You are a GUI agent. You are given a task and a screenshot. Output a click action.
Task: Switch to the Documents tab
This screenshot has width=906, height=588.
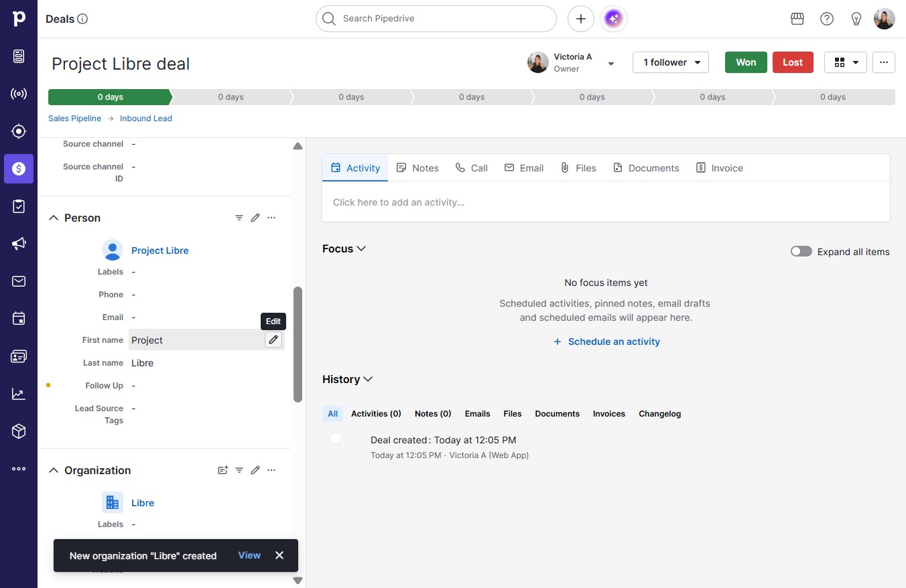click(646, 168)
